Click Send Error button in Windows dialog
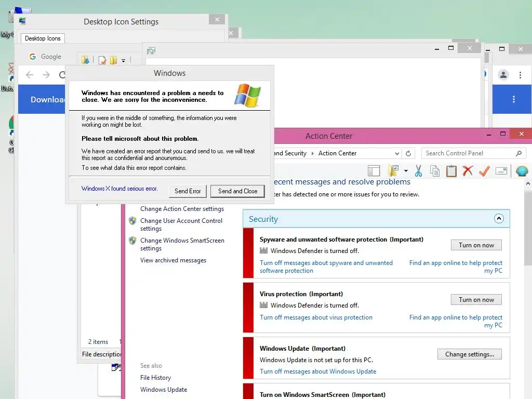This screenshot has width=532, height=399. 188,191
